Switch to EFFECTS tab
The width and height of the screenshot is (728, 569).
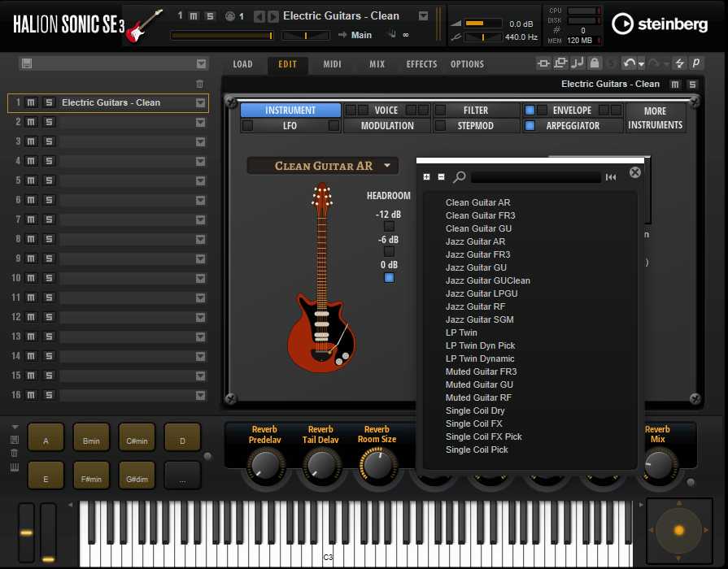click(x=421, y=64)
